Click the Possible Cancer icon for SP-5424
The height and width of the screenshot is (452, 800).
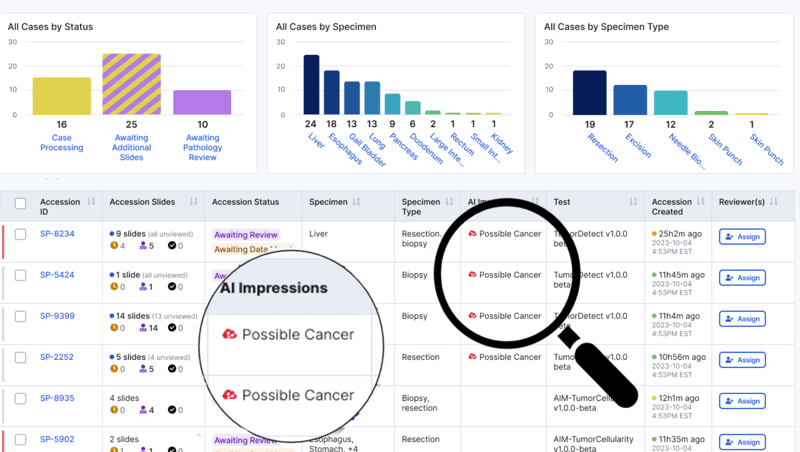(472, 275)
